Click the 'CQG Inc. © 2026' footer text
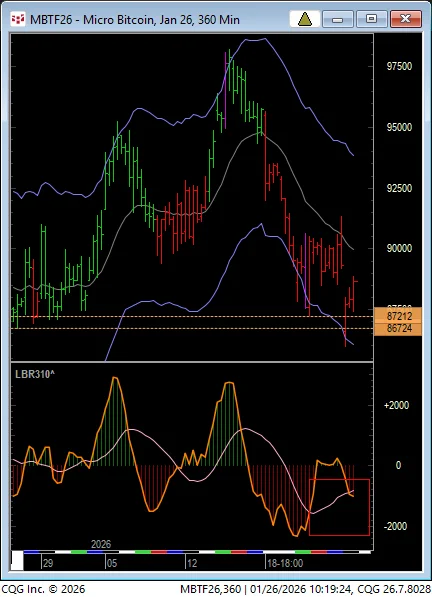432x597 pixels. click(43, 589)
